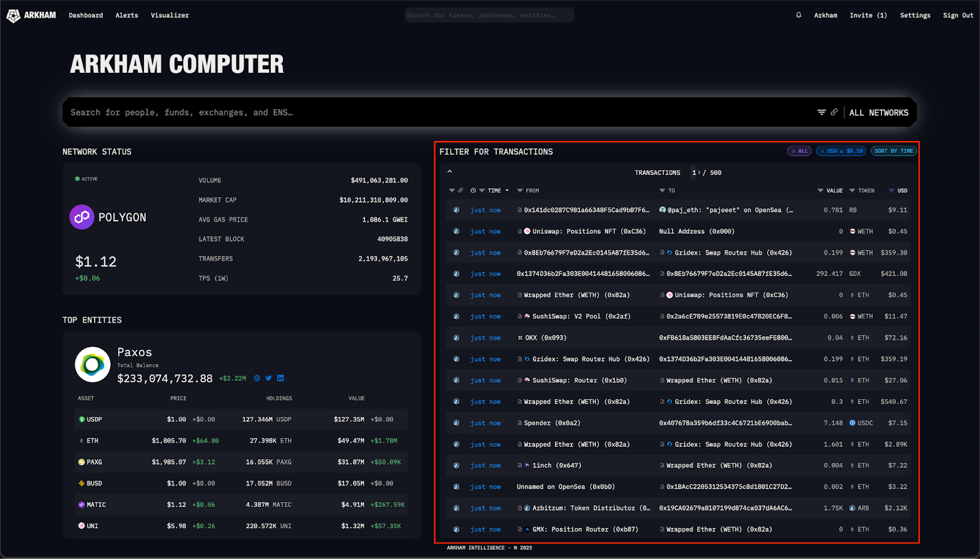Screen dimensions: 980x559
Task: Open Unnamed on OpenSea (0x0bD) entity
Action: point(566,487)
